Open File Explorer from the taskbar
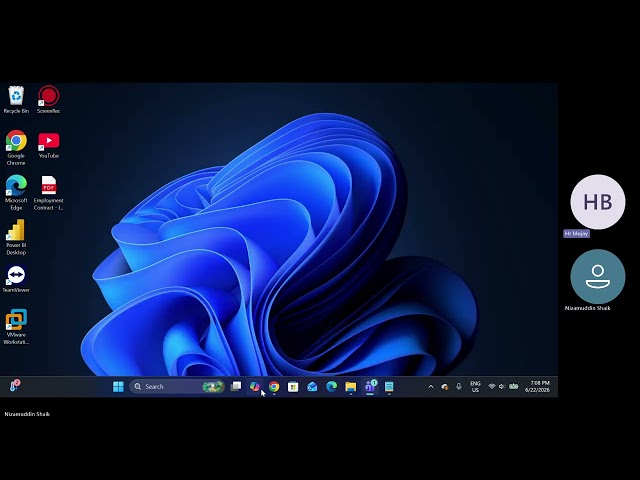 (351, 387)
